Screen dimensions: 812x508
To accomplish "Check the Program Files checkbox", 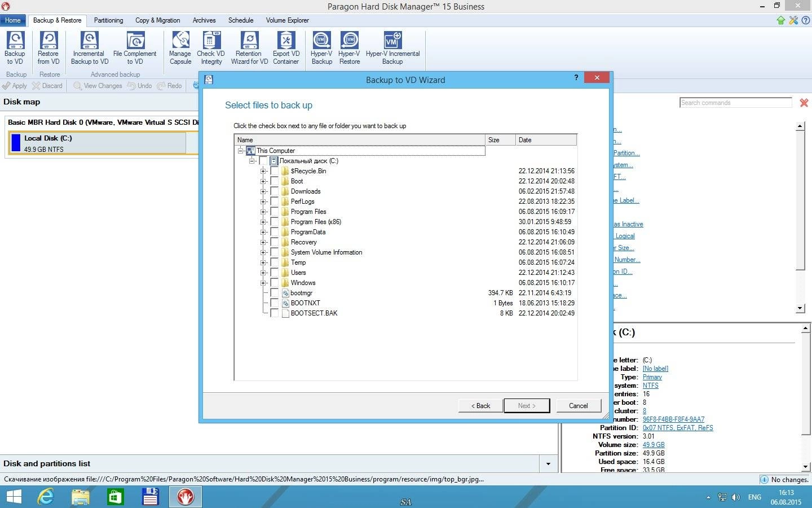I will click(x=275, y=212).
